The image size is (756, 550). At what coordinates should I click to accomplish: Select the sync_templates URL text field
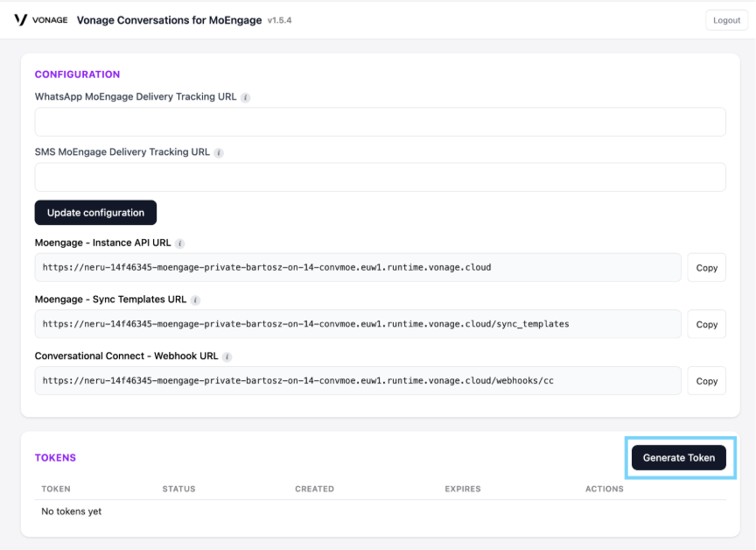click(358, 324)
